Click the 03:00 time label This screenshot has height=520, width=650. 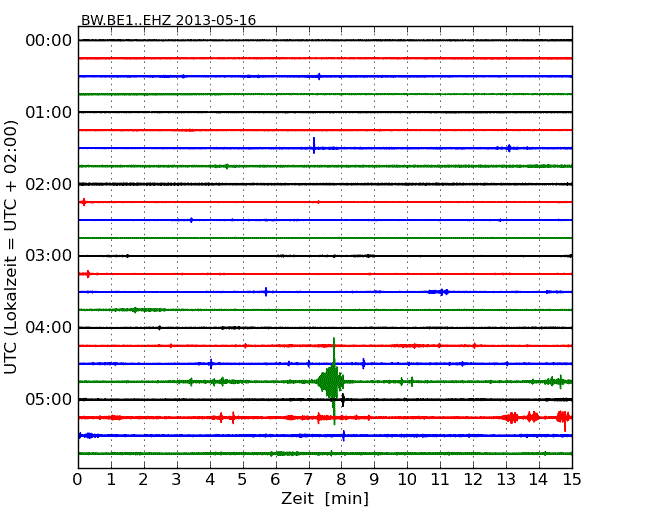(x=49, y=256)
